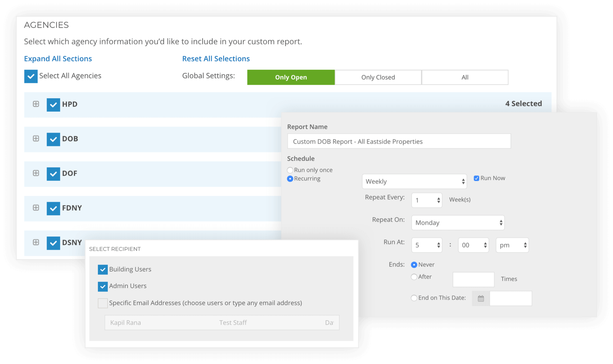Select the Ends After option

(x=414, y=277)
